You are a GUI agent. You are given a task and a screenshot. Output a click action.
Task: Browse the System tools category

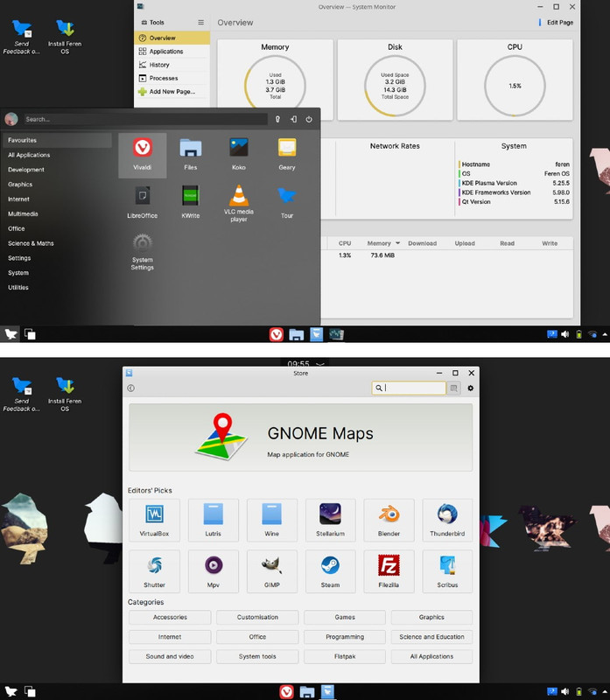(257, 656)
